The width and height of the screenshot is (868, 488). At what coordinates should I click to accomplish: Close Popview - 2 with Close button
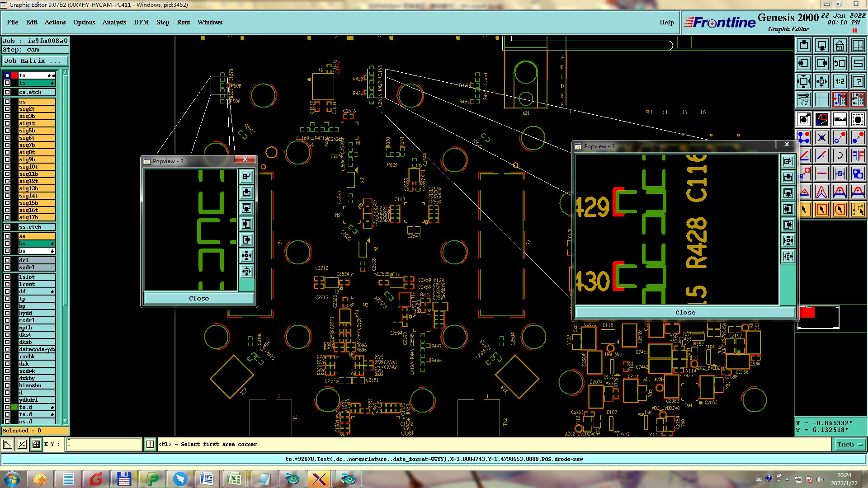(199, 299)
